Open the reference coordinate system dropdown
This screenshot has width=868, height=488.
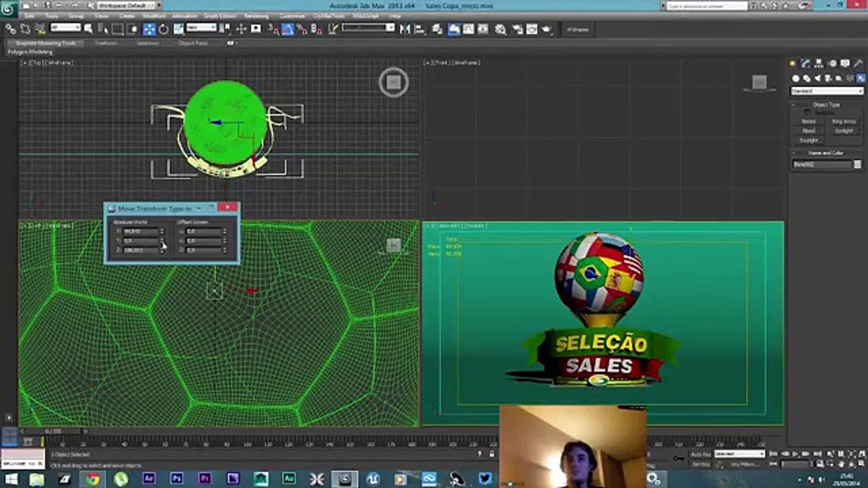[202, 28]
